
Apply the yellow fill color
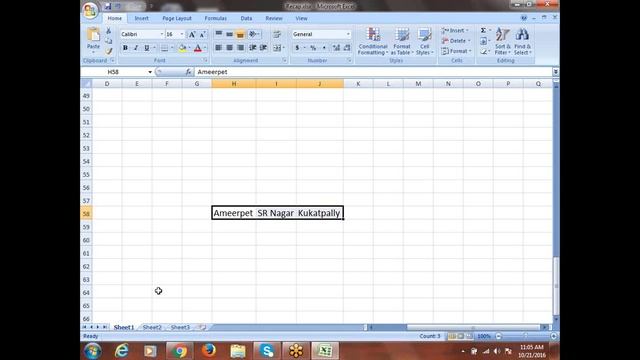click(x=182, y=48)
